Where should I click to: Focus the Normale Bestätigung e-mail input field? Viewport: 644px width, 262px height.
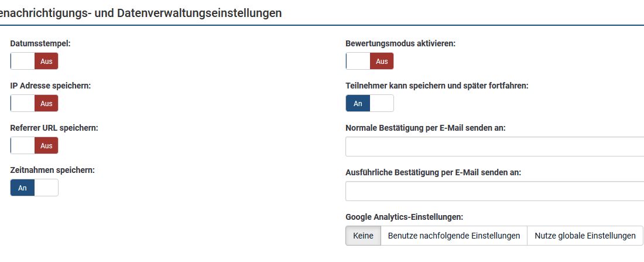pyautogui.click(x=495, y=147)
